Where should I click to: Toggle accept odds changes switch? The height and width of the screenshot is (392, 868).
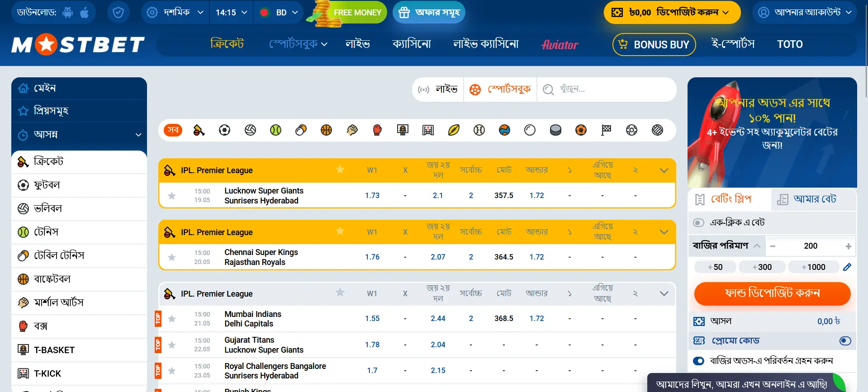click(698, 361)
